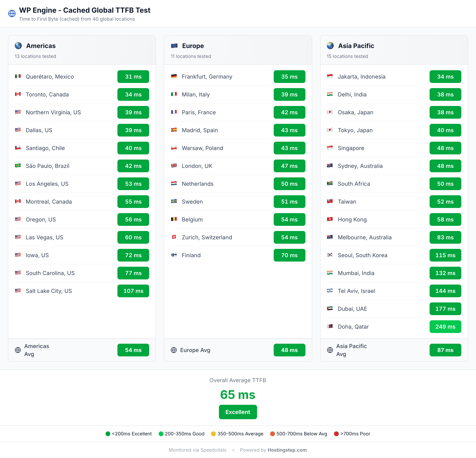Click the 'Mumbai, India' row label
The width and height of the screenshot is (476, 458).
[x=356, y=273]
